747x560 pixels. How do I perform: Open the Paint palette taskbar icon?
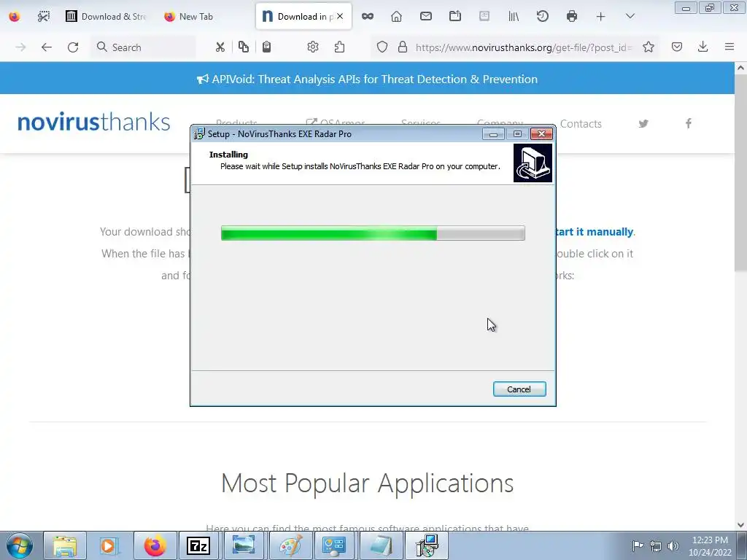pos(290,545)
